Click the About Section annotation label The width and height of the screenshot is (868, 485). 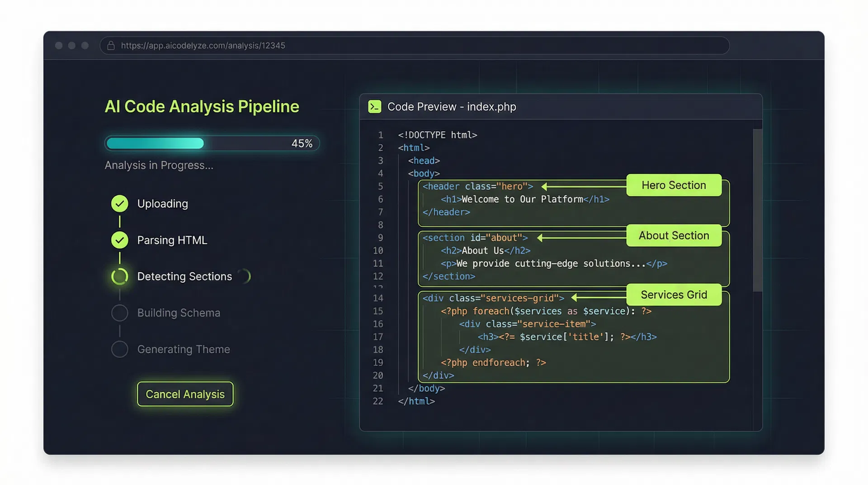(x=674, y=235)
